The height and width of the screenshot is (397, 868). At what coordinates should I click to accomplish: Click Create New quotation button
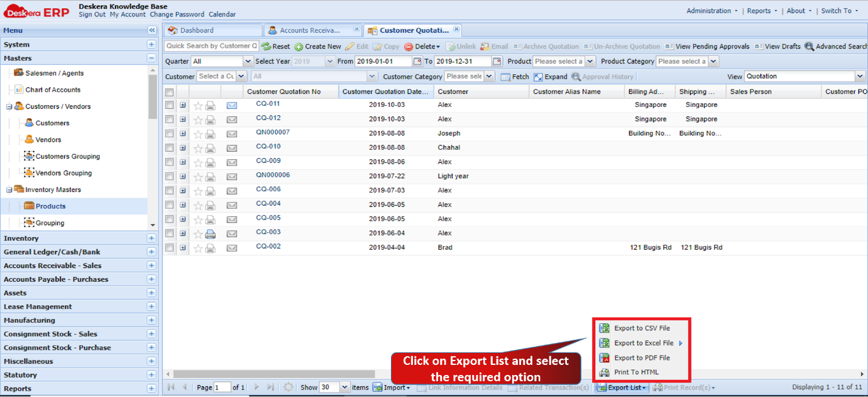point(318,47)
